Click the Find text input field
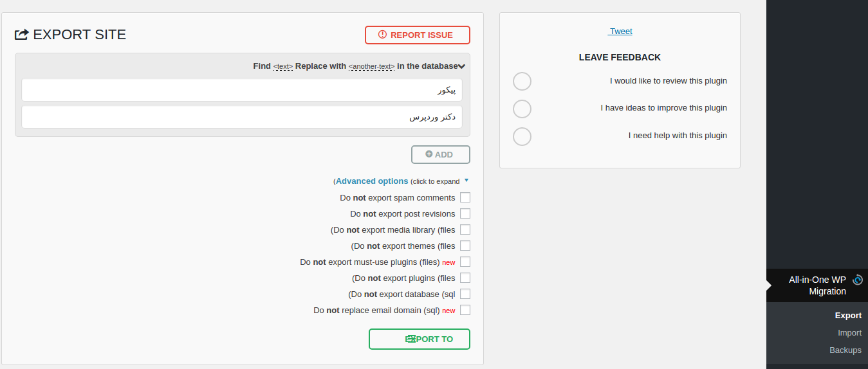This screenshot has width=868, height=369. tap(242, 90)
